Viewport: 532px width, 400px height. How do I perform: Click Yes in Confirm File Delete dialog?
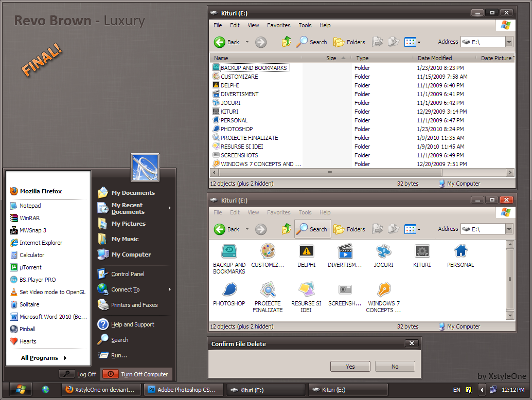click(x=350, y=367)
